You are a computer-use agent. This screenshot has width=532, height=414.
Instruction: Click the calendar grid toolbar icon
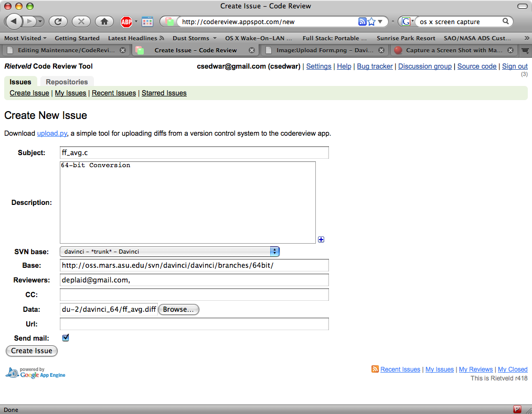[147, 21]
